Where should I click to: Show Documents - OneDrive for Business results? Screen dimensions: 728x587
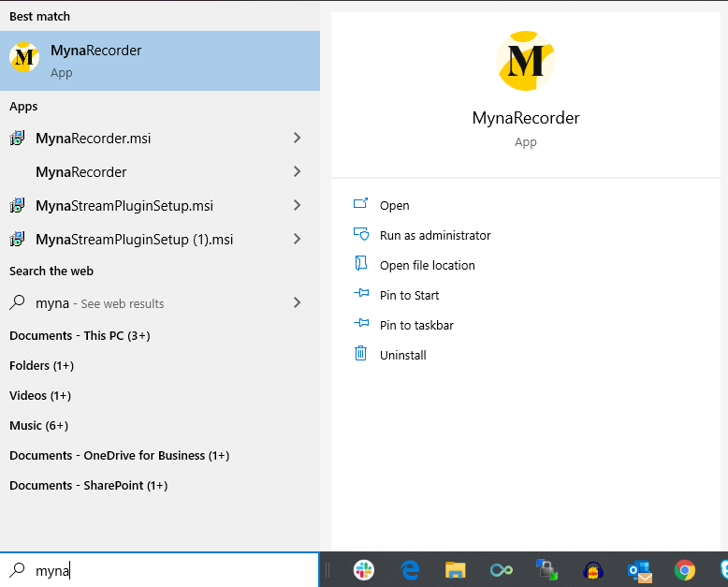tap(120, 456)
